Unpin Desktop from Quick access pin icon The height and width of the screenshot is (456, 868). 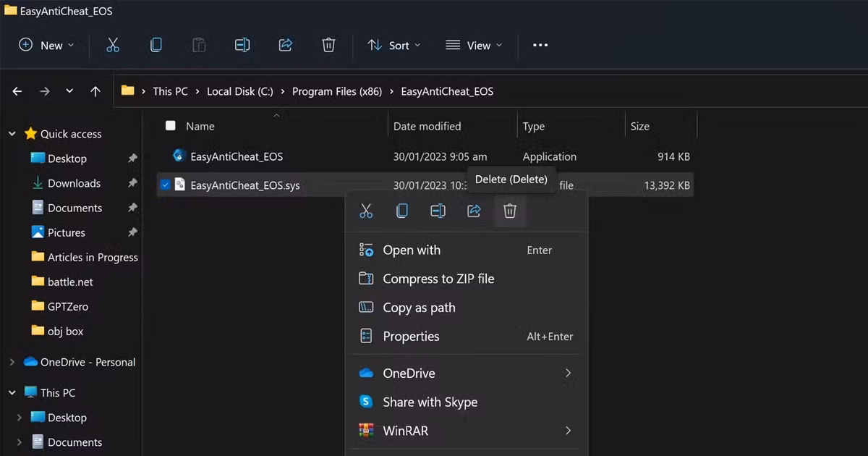(132, 159)
